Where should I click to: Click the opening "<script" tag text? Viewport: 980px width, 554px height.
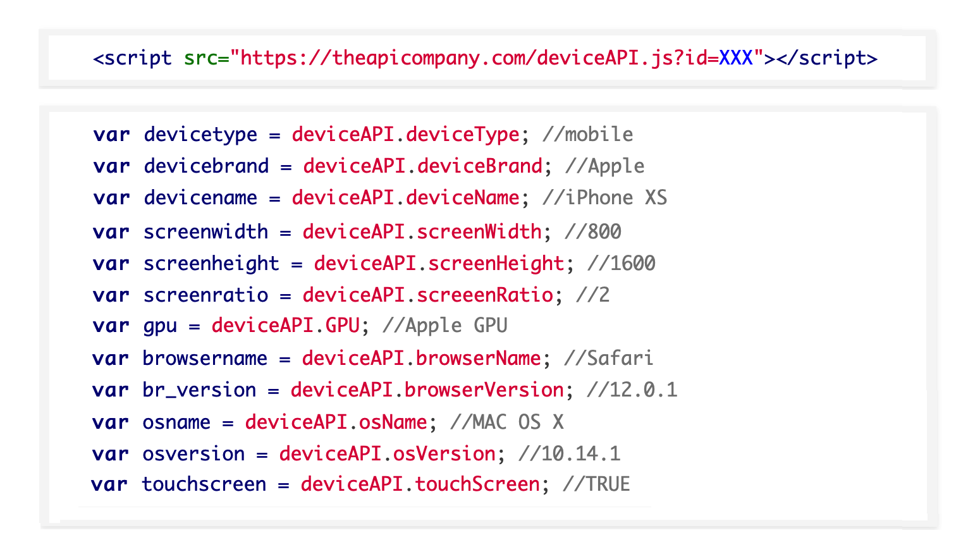pyautogui.click(x=132, y=58)
